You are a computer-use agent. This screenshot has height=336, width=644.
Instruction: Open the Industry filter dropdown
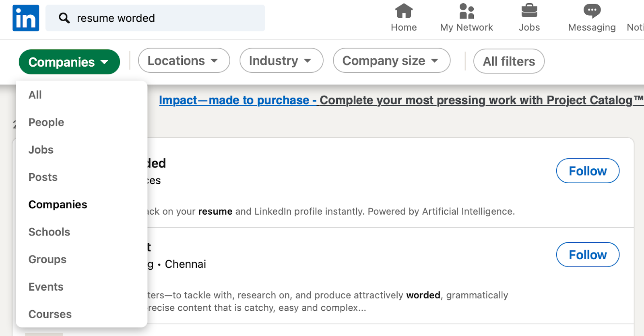click(281, 61)
